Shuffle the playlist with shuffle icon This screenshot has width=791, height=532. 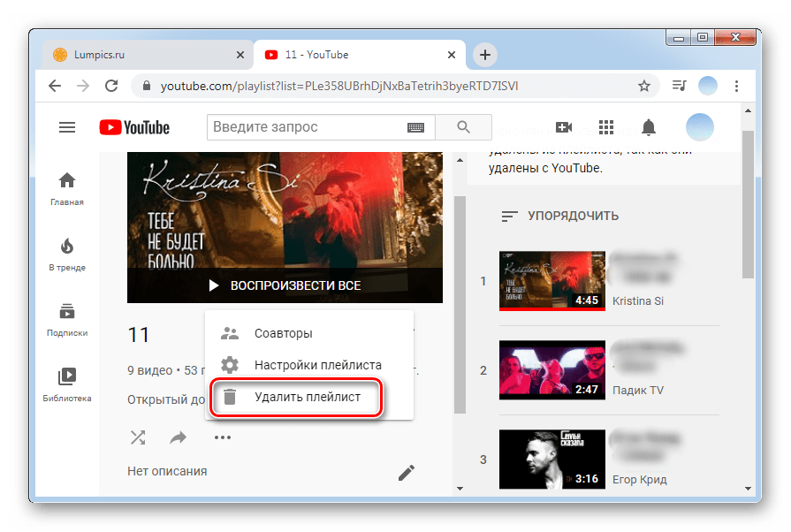pos(138,437)
